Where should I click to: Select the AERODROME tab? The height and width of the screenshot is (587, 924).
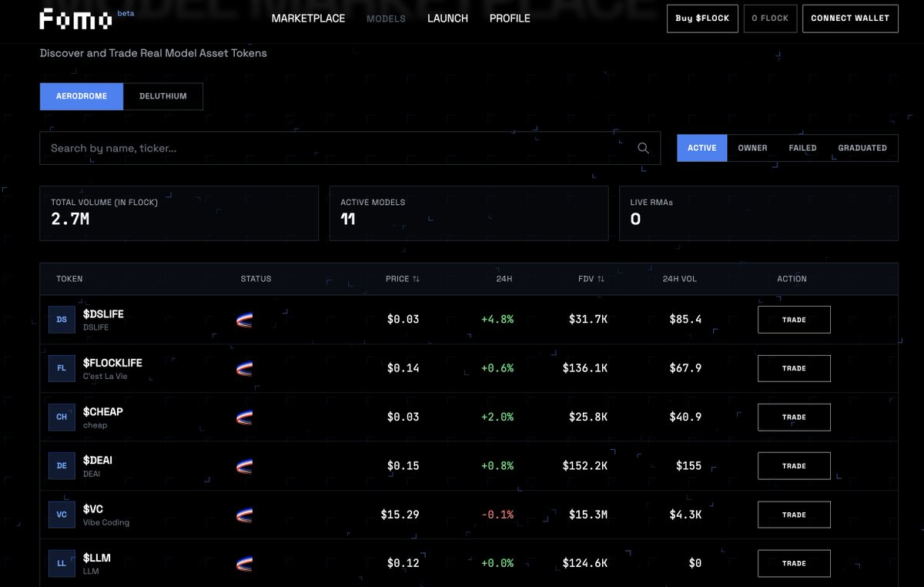point(82,96)
